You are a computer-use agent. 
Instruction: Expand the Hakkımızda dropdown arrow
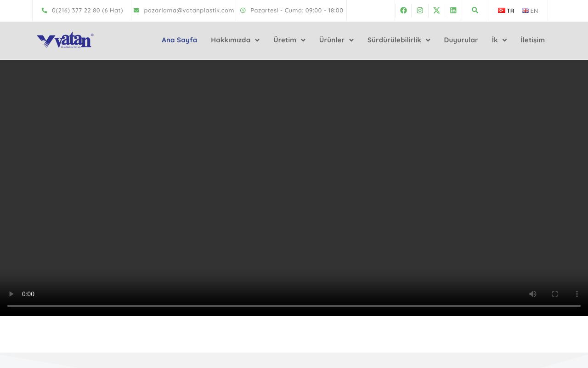click(257, 40)
